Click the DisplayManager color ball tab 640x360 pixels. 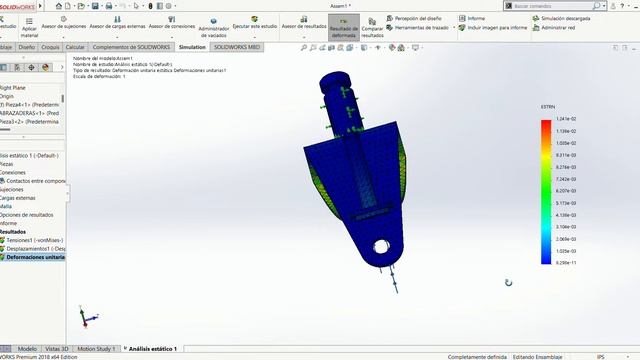point(45,67)
